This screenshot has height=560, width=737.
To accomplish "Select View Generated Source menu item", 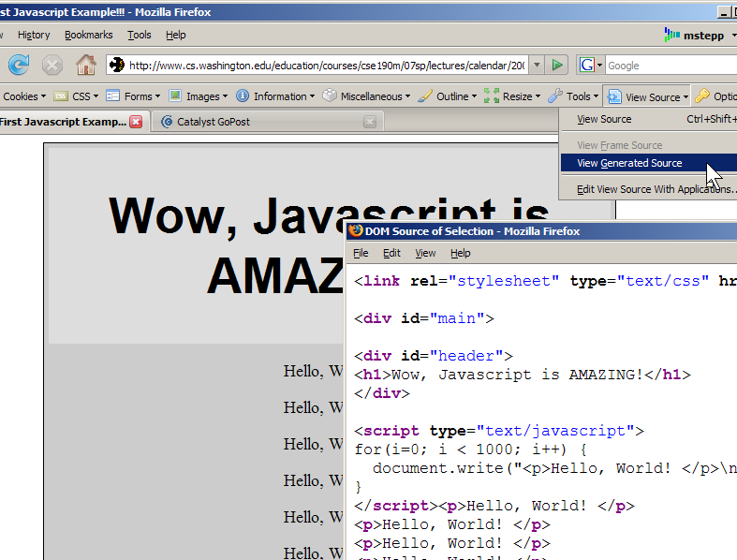I will coord(629,163).
